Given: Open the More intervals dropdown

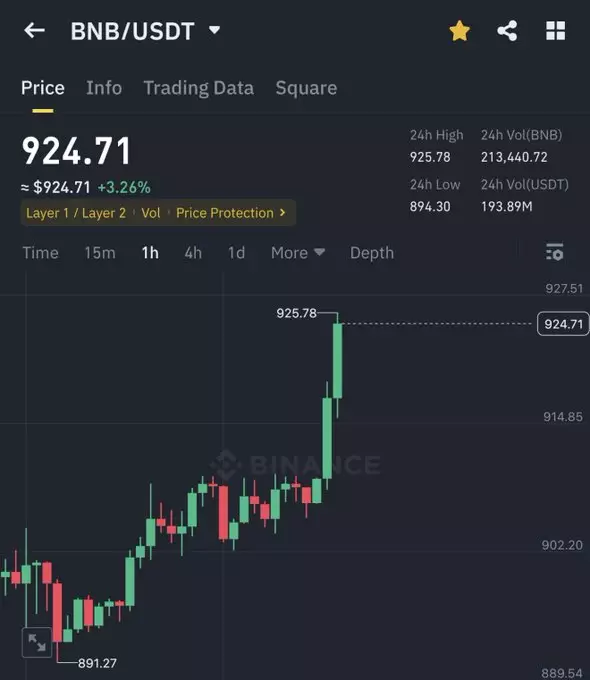Looking at the screenshot, I should tap(298, 253).
